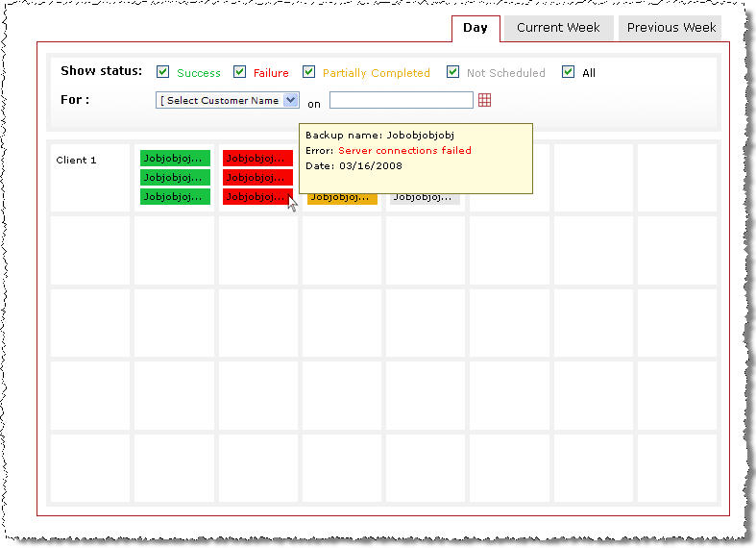Image resolution: width=756 pixels, height=548 pixels.
Task: Click the 'Backup name: Jobobjobjobj' tooltip line
Action: click(380, 135)
